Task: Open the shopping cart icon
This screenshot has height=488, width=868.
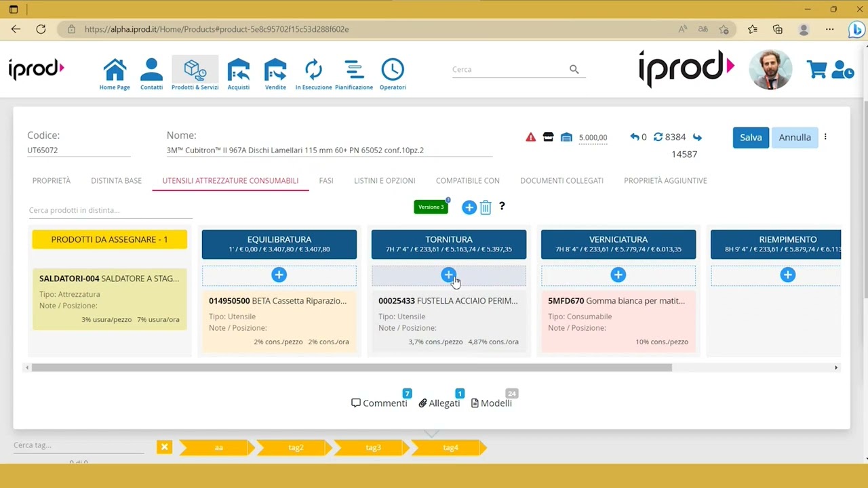Action: click(816, 69)
